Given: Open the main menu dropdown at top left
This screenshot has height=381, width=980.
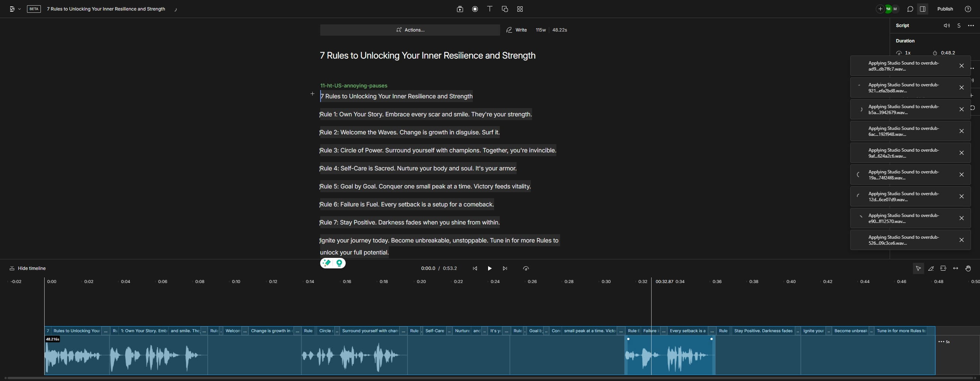Looking at the screenshot, I should coord(15,9).
